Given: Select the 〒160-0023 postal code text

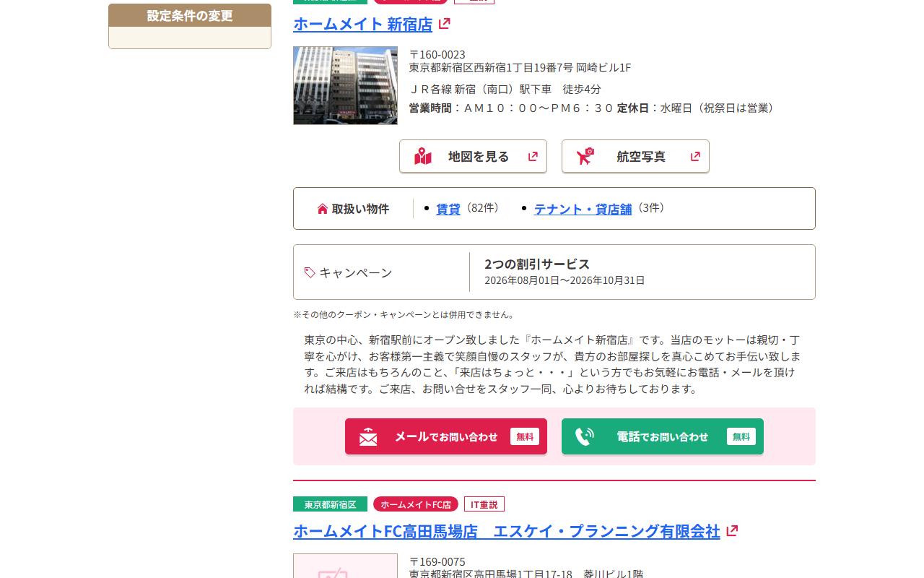Looking at the screenshot, I should [x=437, y=54].
